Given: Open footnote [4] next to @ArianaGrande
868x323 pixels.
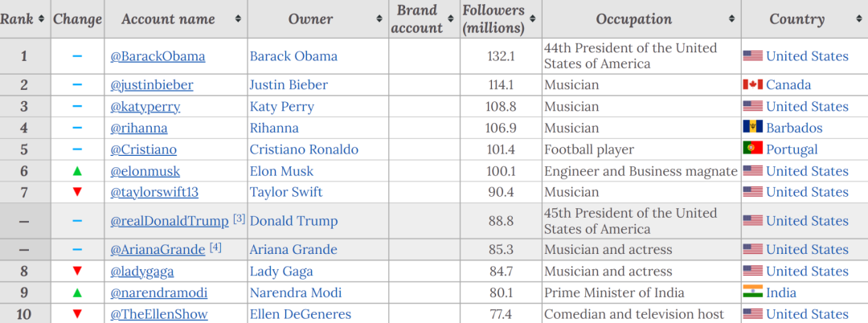Looking at the screenshot, I should point(215,247).
